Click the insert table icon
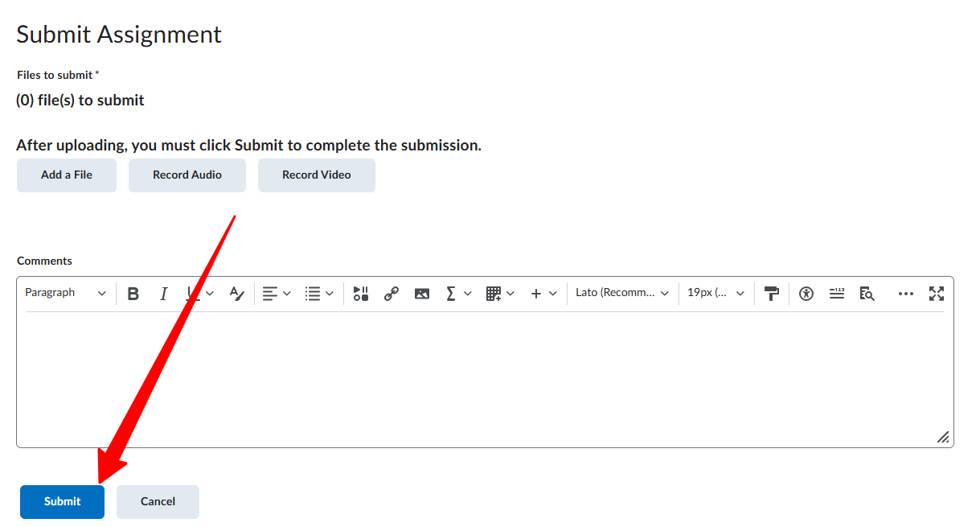Screen dimensions: 980x527 pyautogui.click(x=494, y=294)
